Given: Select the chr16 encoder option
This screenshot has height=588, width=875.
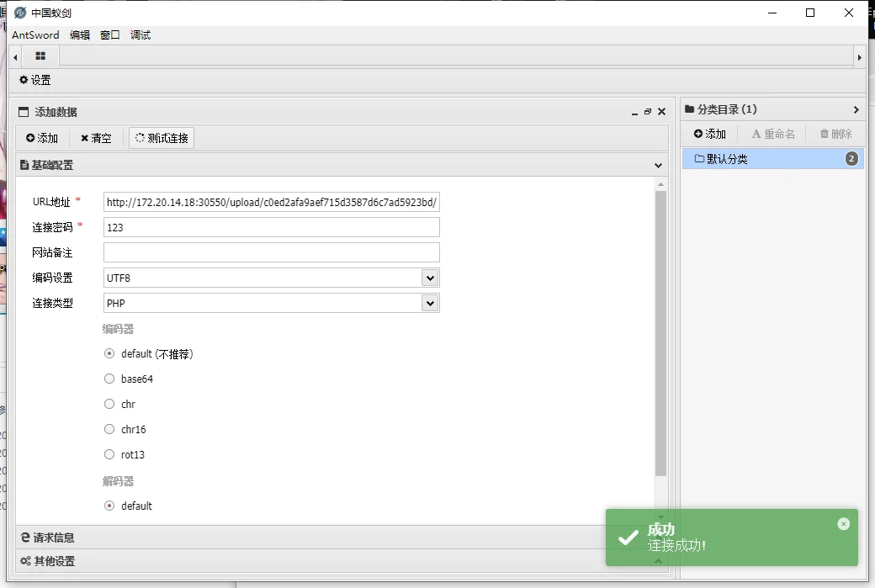Looking at the screenshot, I should [109, 430].
